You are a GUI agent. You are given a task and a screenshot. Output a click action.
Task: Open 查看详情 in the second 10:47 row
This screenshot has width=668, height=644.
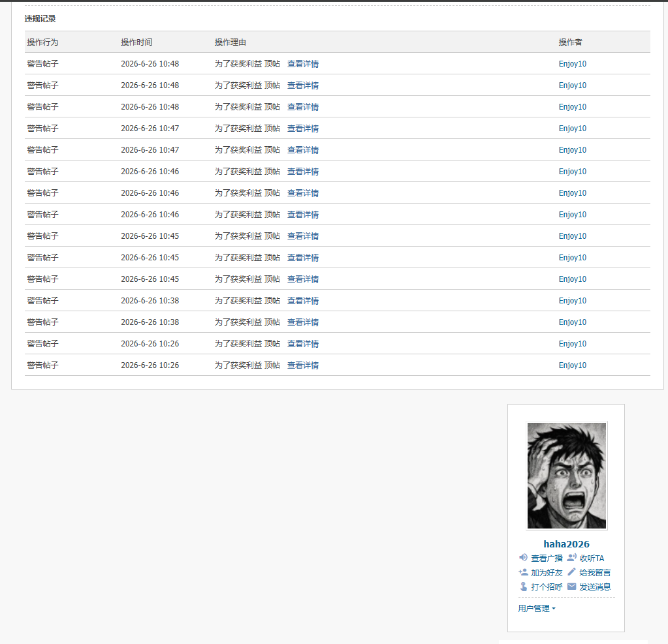[x=303, y=150]
